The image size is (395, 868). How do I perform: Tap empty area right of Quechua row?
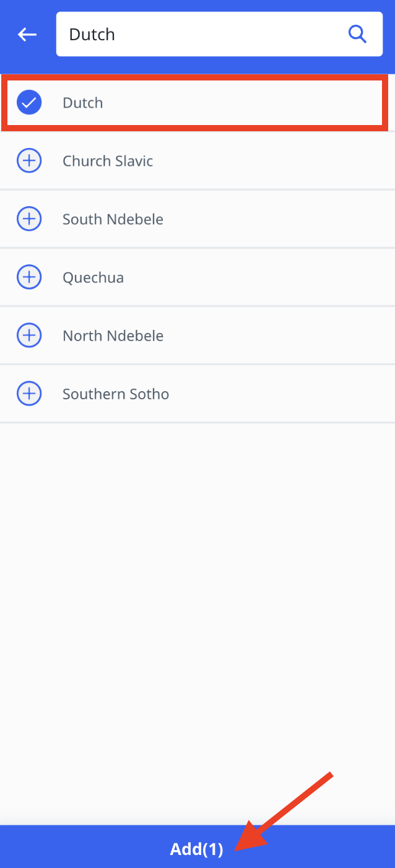[x=259, y=277]
